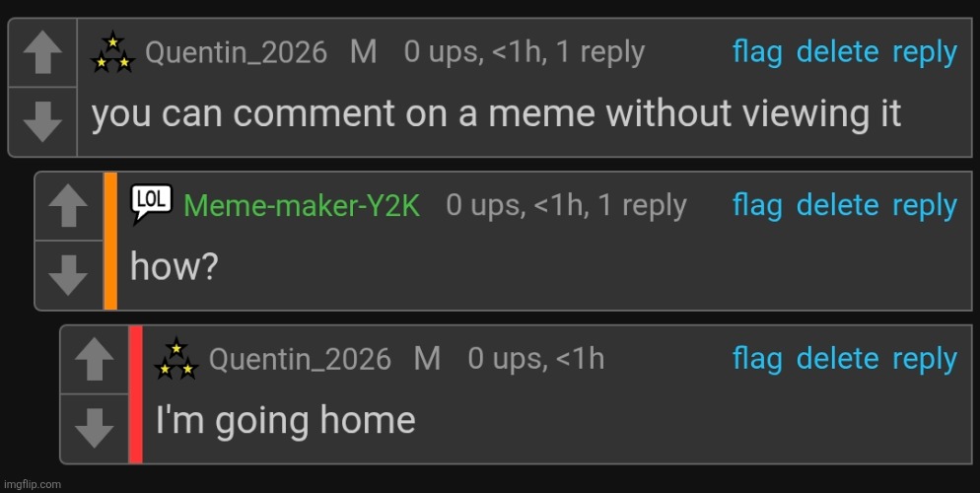
Task: Downvote the "you can comment on a meme" comment
Action: [42, 121]
